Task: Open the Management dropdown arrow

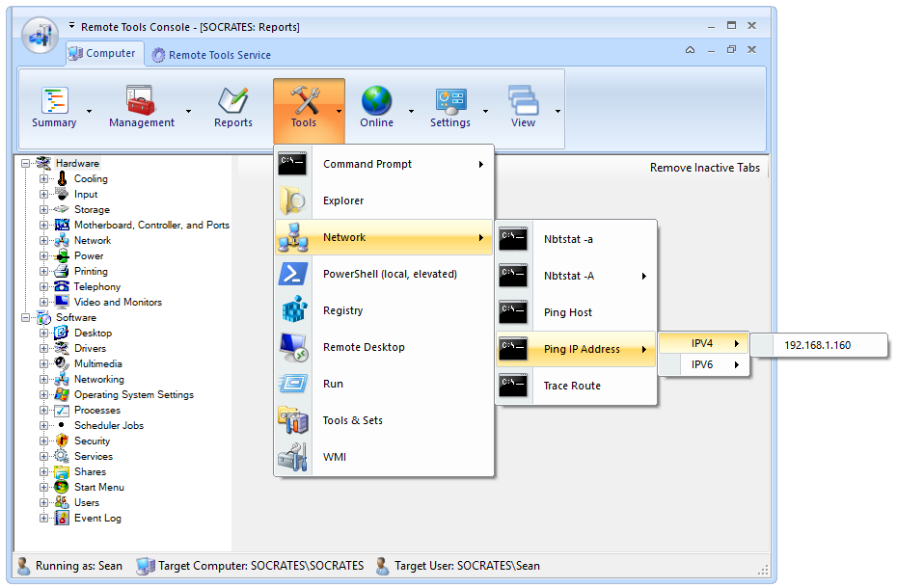Action: tap(188, 112)
